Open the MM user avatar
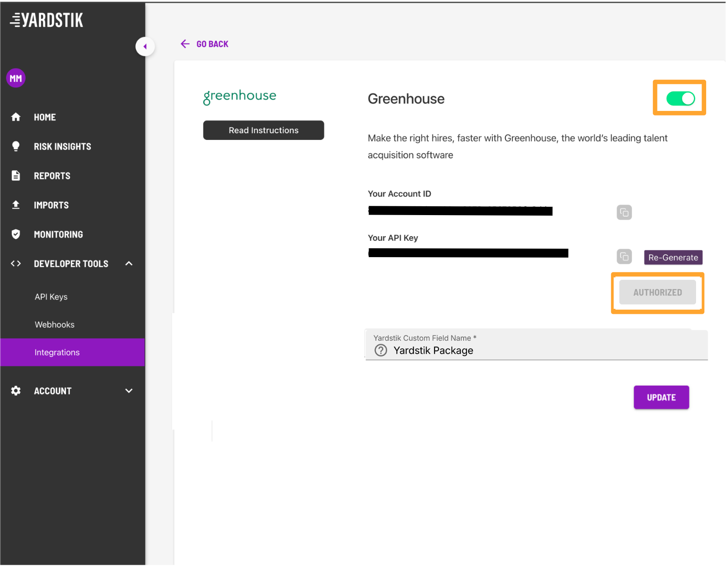 [x=16, y=78]
